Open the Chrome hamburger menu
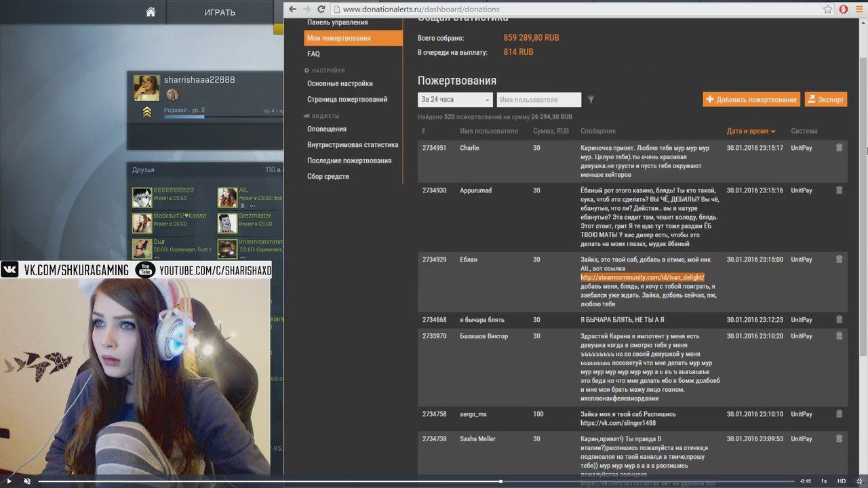 point(859,9)
